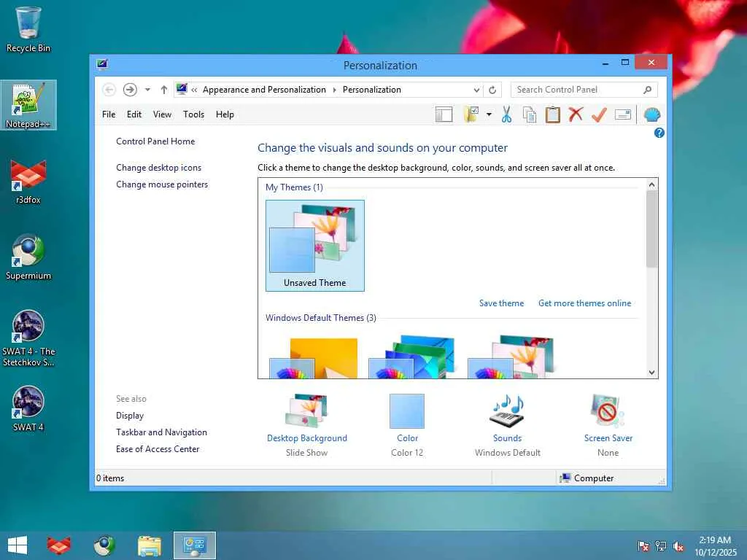Viewport: 747px width, 560px height.
Task: Click the network tray icon
Action: point(660,546)
